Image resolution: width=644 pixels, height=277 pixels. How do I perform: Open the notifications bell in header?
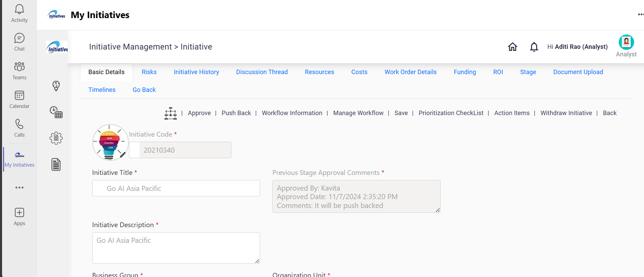534,47
